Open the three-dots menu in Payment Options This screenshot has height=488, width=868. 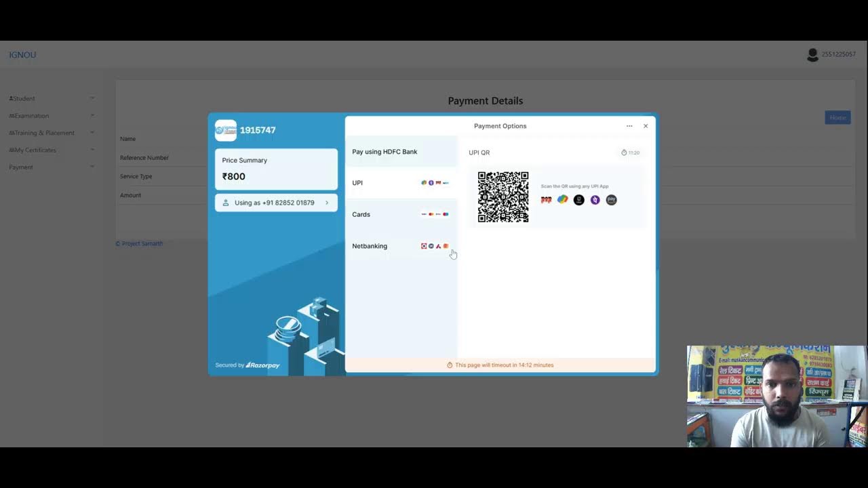tap(629, 126)
